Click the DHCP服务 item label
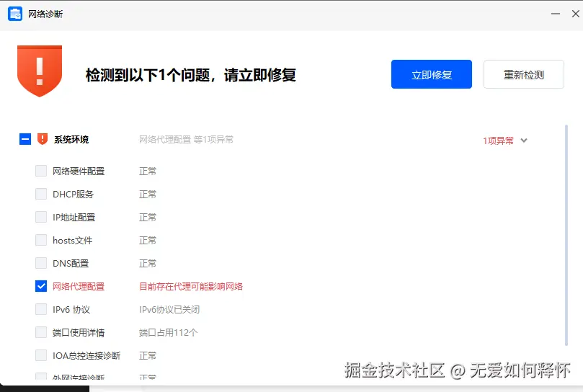This screenshot has width=583, height=392. [x=74, y=194]
